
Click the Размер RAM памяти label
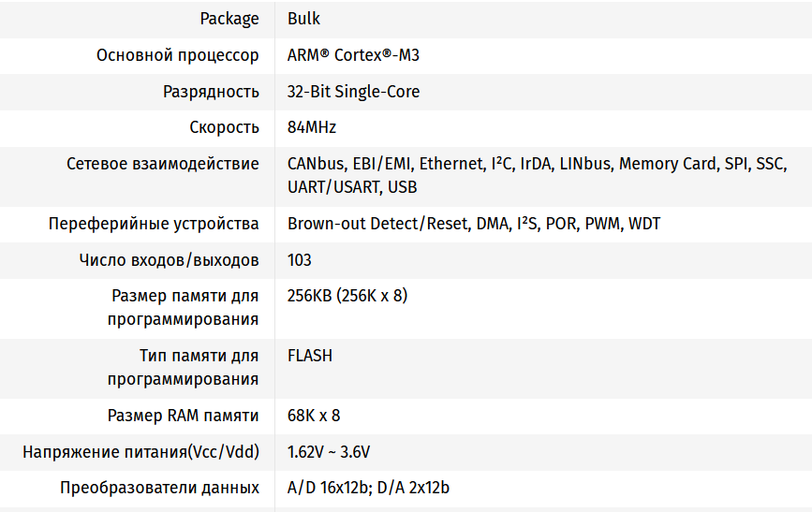click(183, 417)
